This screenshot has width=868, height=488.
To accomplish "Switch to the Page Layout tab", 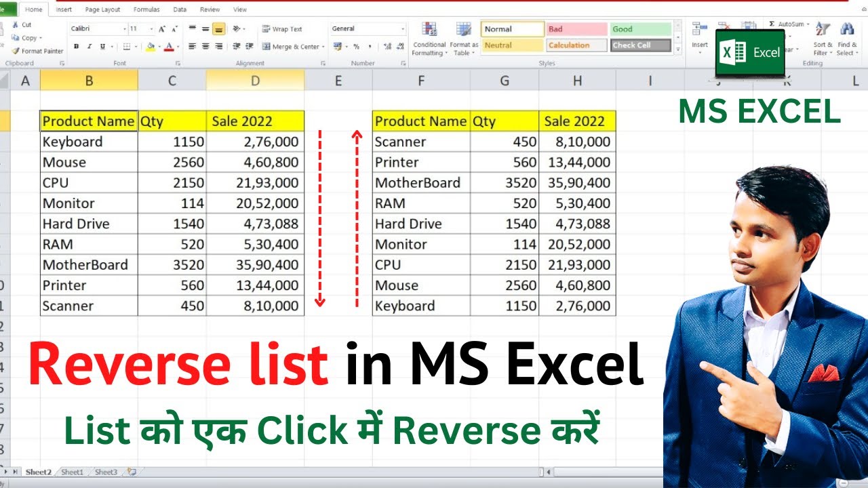I will pyautogui.click(x=102, y=9).
